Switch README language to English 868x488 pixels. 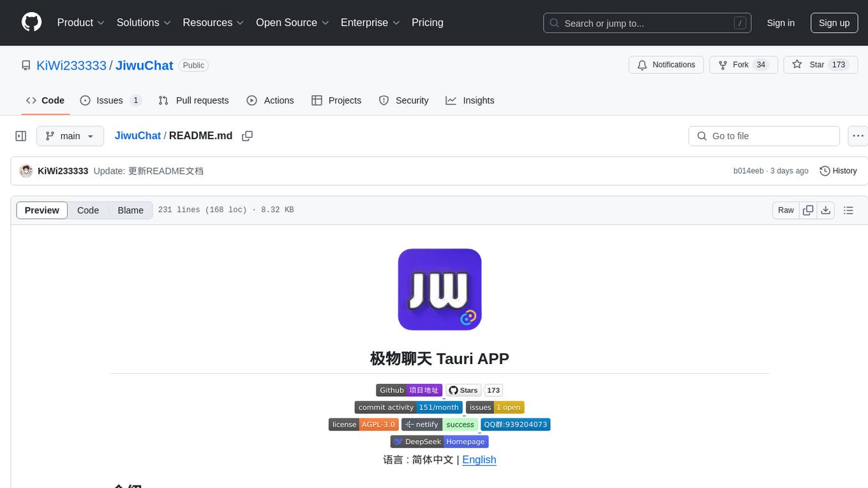pyautogui.click(x=479, y=460)
